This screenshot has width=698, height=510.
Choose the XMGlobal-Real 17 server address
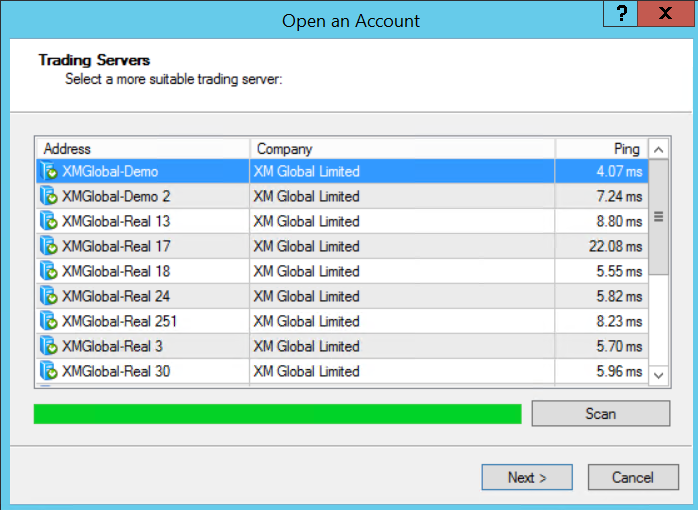[116, 246]
